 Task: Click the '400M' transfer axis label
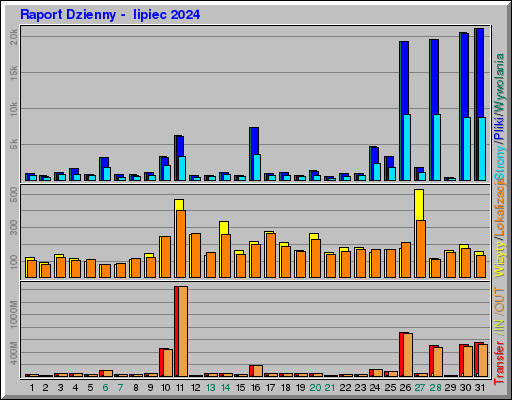tap(14, 353)
